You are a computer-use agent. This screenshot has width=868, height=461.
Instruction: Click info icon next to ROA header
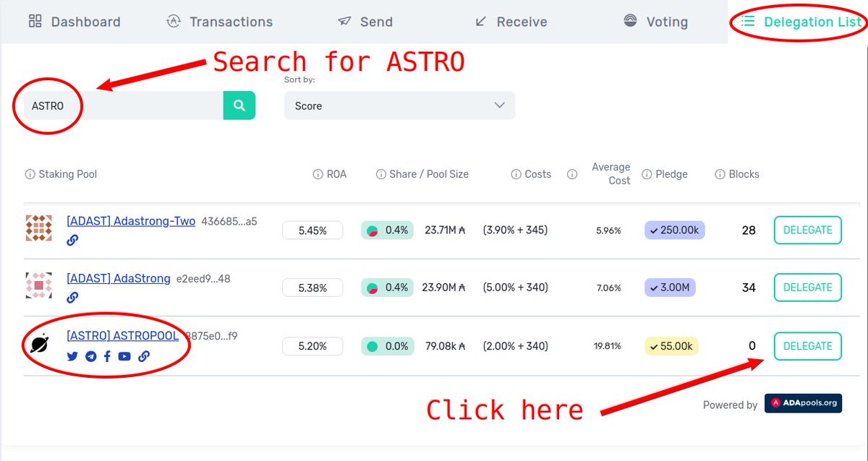318,174
